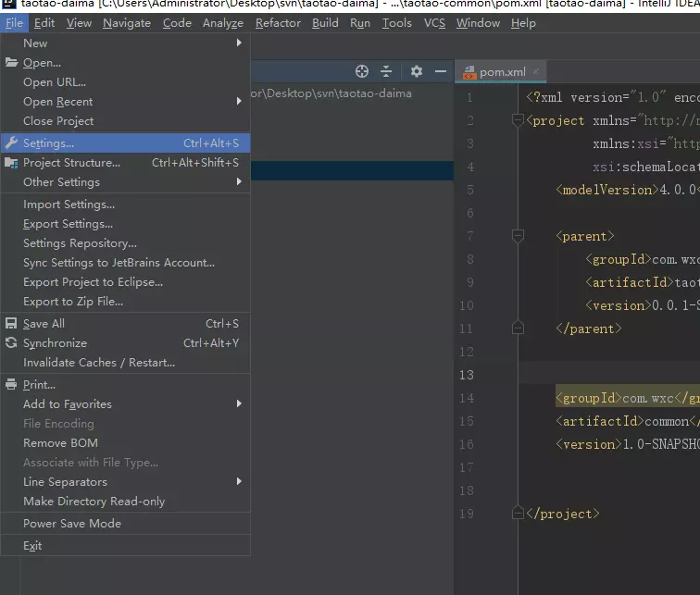Open the Refactor menu
Screen dimensions: 700x595
click(278, 23)
